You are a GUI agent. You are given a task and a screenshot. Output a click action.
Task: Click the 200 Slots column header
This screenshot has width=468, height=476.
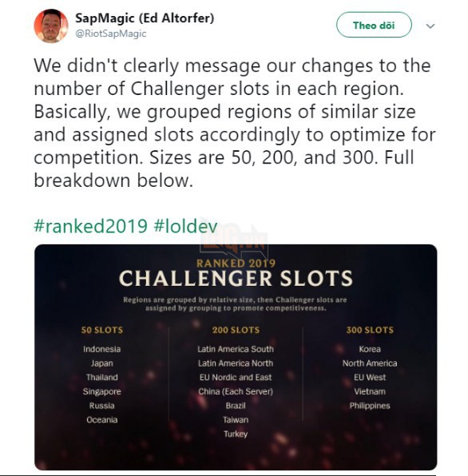(236, 330)
